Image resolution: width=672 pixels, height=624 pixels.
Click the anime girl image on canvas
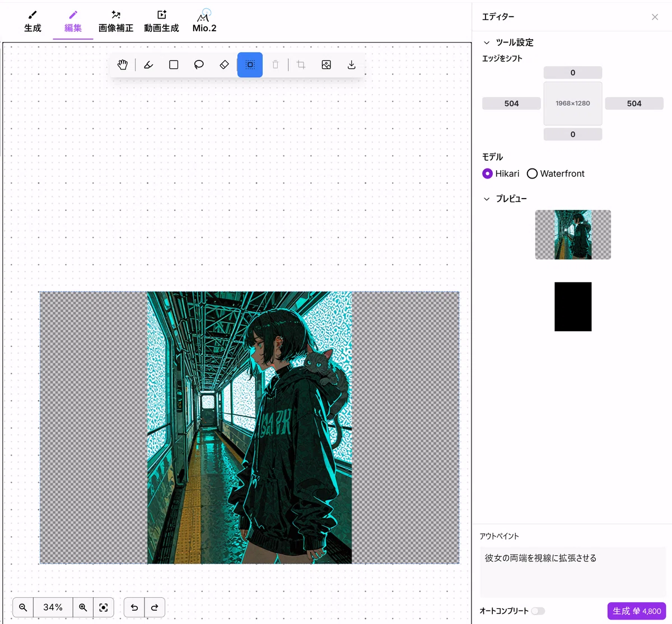(x=250, y=428)
